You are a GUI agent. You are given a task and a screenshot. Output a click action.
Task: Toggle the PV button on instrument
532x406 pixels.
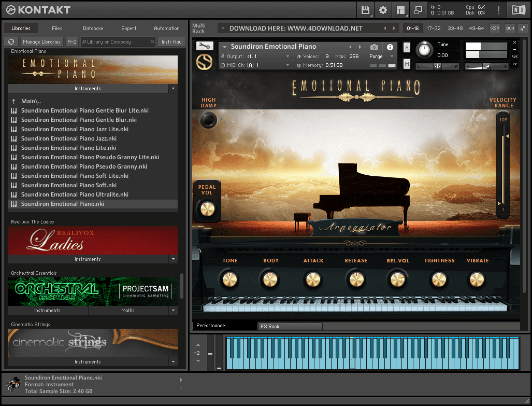[515, 64]
